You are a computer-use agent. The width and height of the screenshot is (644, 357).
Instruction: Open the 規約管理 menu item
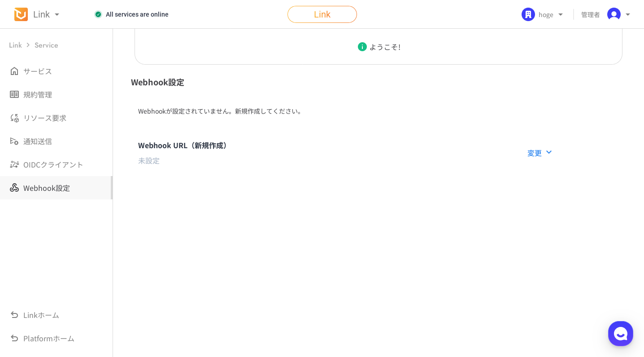tap(38, 94)
